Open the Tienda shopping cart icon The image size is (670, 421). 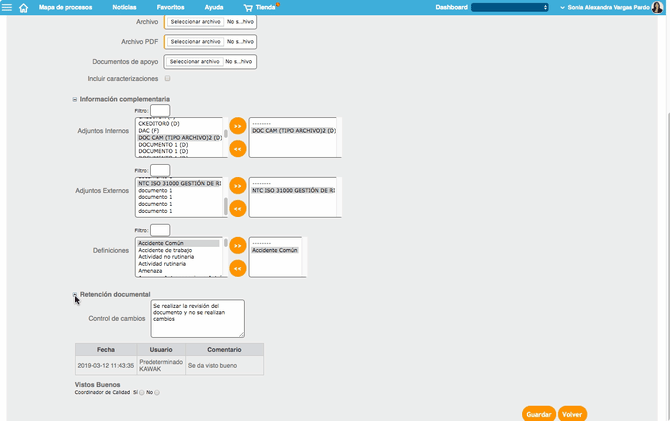pyautogui.click(x=248, y=7)
